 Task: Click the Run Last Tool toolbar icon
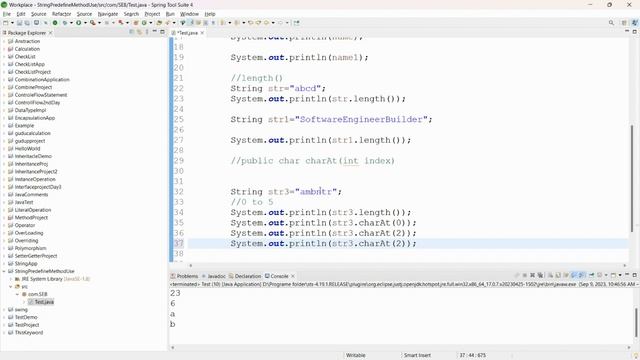pos(93,23)
